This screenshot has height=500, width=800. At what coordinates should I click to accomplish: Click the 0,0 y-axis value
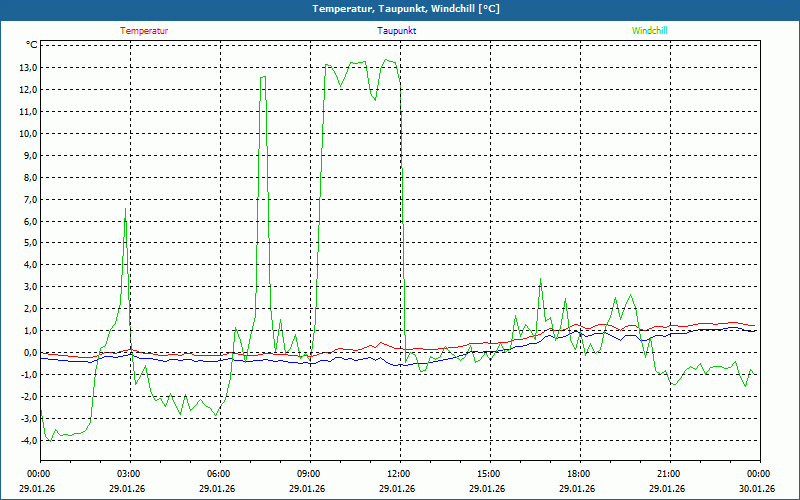30,353
